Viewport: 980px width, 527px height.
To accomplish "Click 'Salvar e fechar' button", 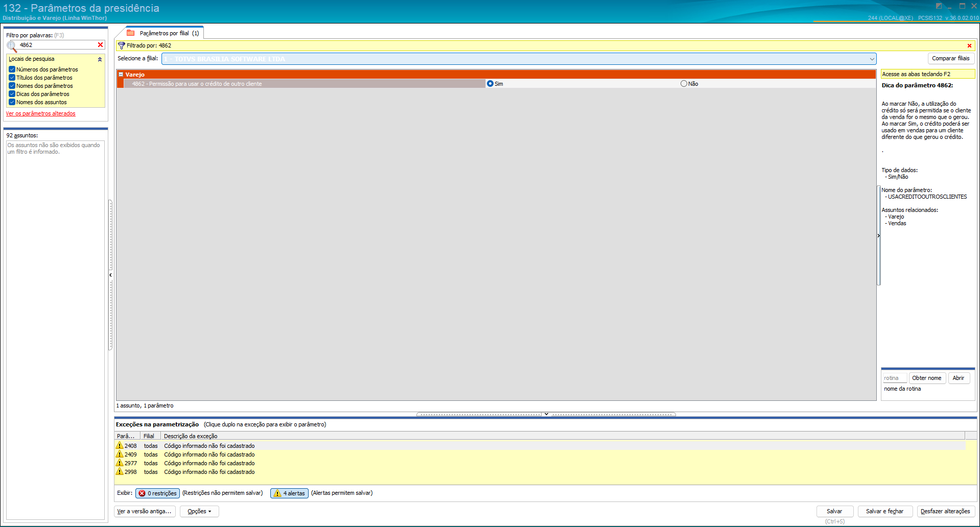I will (x=884, y=511).
